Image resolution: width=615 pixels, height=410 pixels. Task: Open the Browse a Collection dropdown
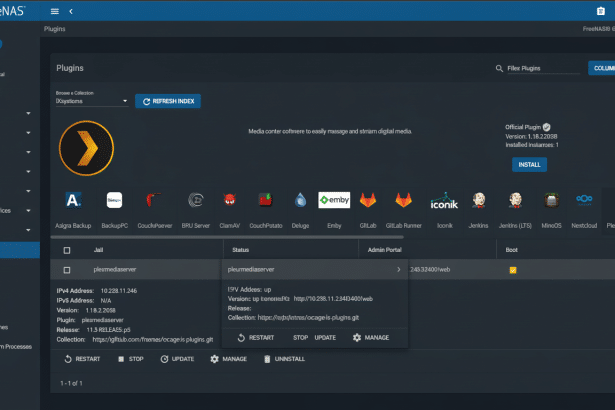[92, 101]
